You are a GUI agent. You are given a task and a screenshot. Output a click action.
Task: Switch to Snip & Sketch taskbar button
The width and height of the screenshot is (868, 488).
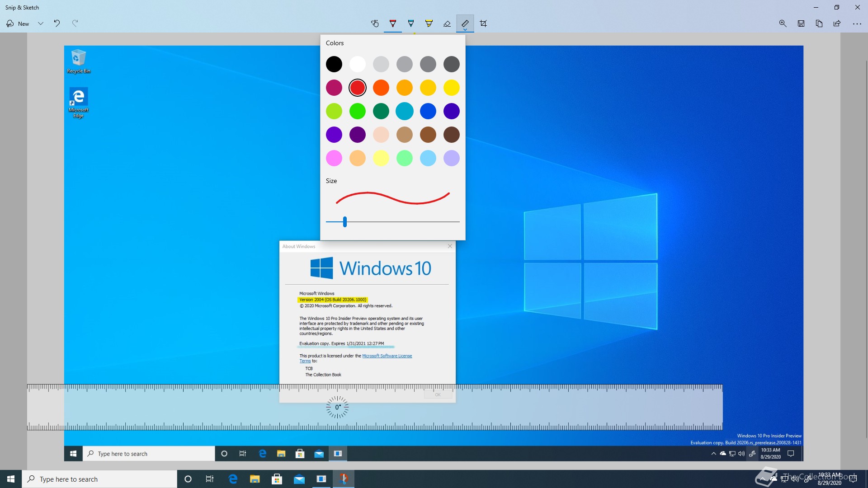click(x=344, y=479)
